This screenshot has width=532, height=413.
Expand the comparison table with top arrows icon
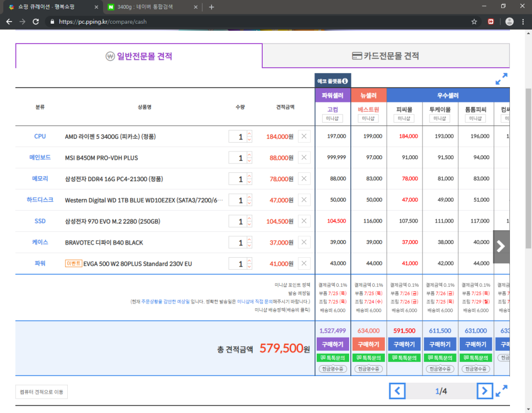(x=502, y=79)
